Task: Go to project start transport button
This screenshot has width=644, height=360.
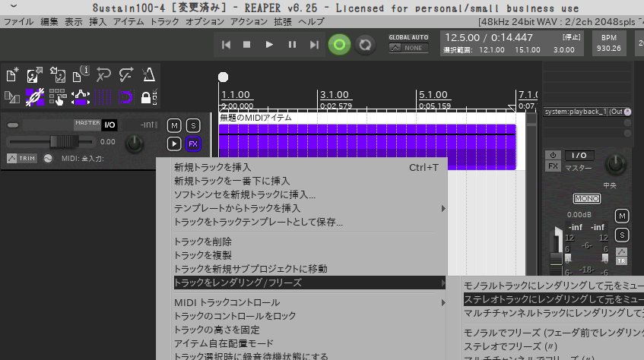Action: click(226, 45)
